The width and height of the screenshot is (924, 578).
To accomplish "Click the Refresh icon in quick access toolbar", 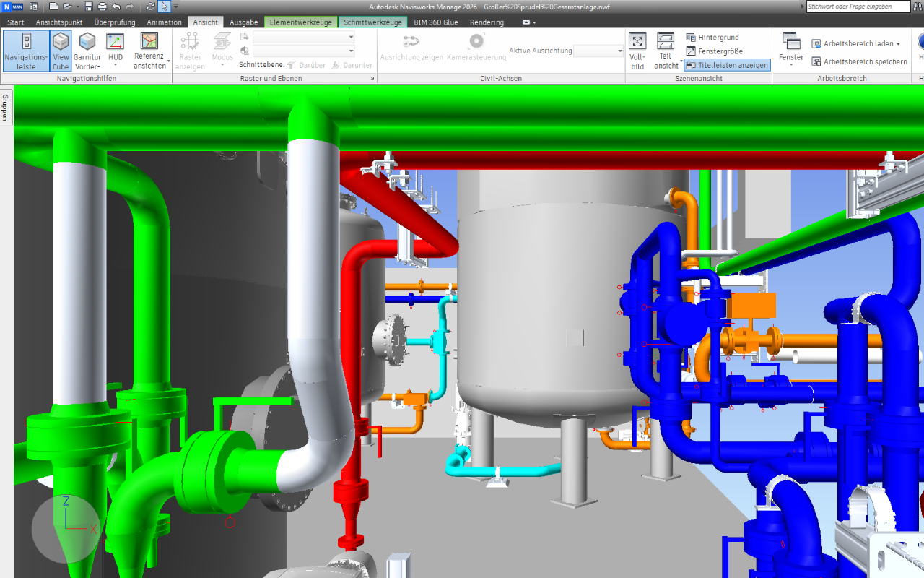I will (x=150, y=7).
